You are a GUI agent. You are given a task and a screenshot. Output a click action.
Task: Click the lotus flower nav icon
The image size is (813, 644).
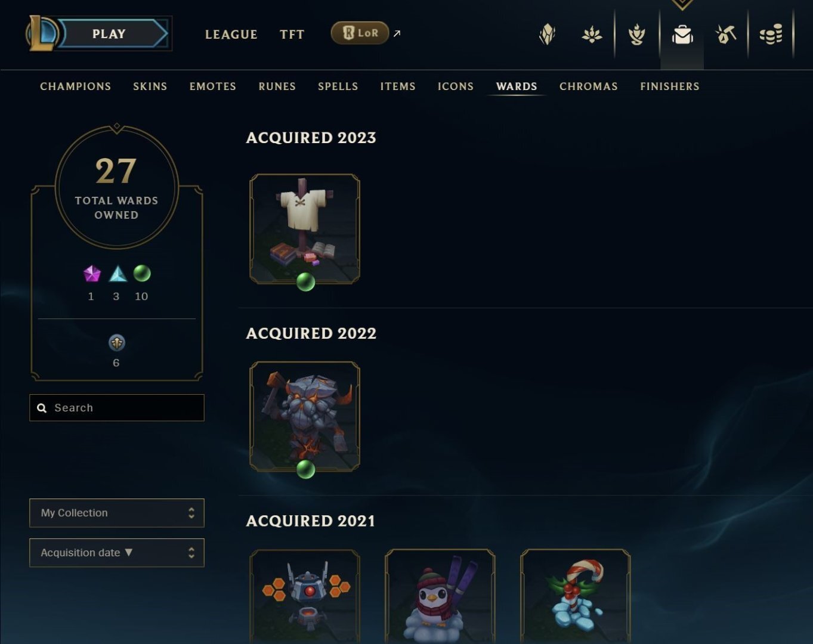592,35
